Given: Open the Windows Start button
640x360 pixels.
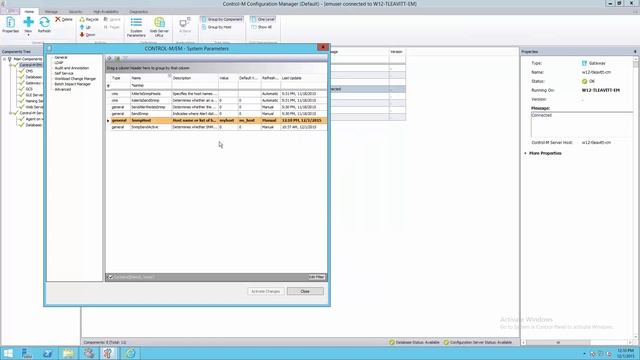Looking at the screenshot, I should tap(8, 353).
